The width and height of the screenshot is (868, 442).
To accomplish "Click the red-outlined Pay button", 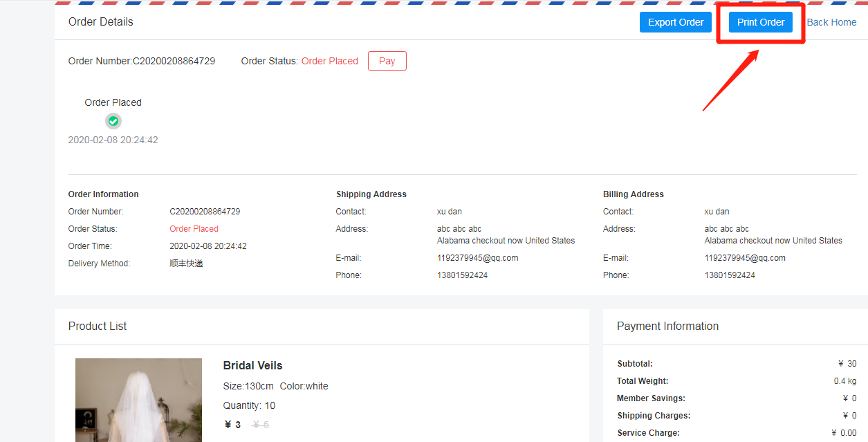I will (387, 61).
